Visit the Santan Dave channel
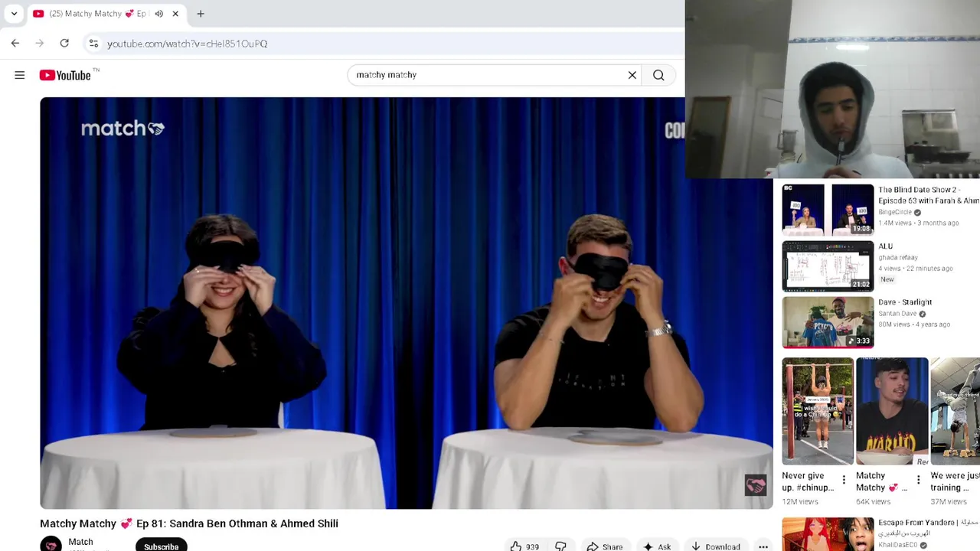Image resolution: width=980 pixels, height=551 pixels. (897, 313)
